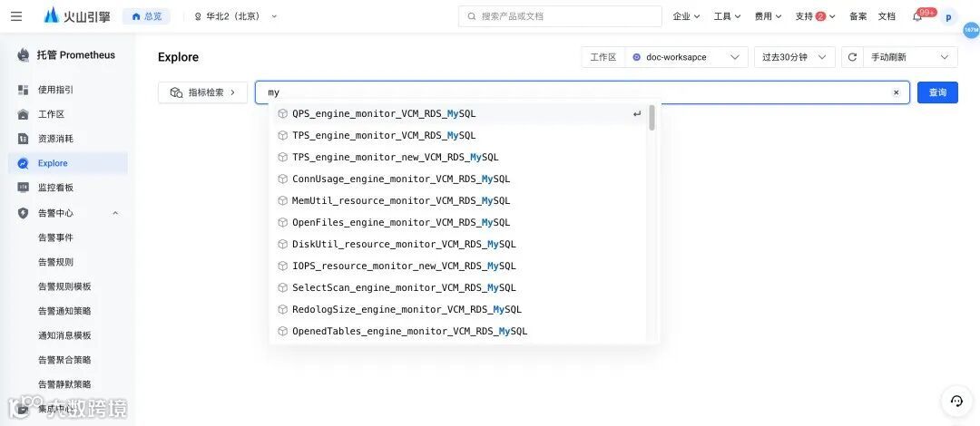
Task: Open the 支持 menu
Action: point(815,16)
